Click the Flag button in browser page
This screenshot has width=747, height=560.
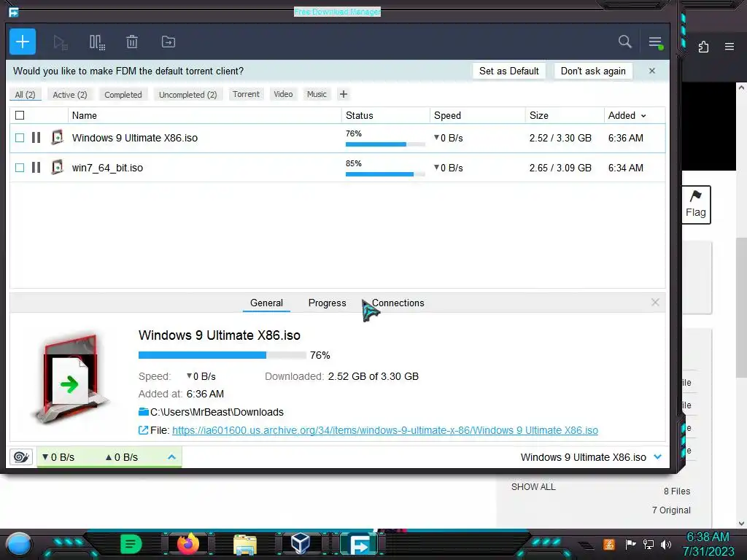pos(696,205)
